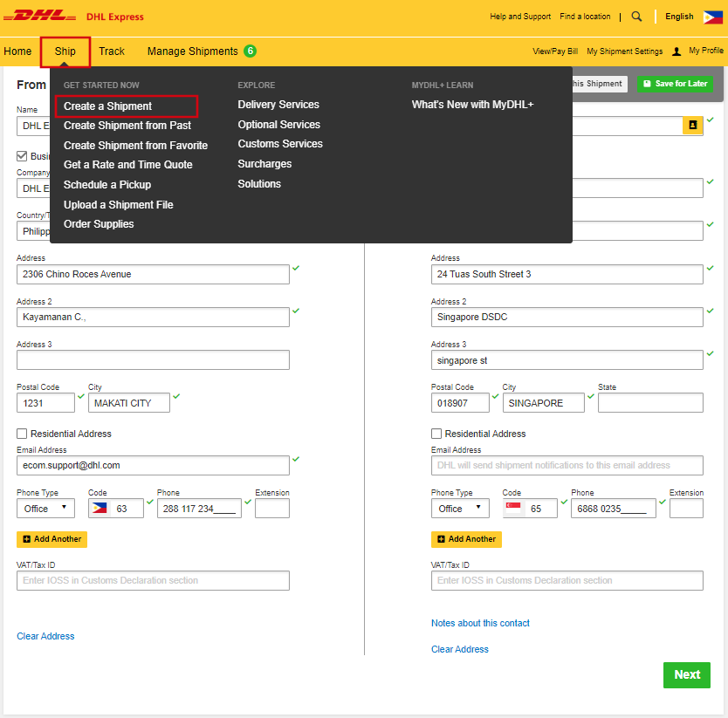
Task: Click the empty sender Address 3 field
Action: point(153,359)
